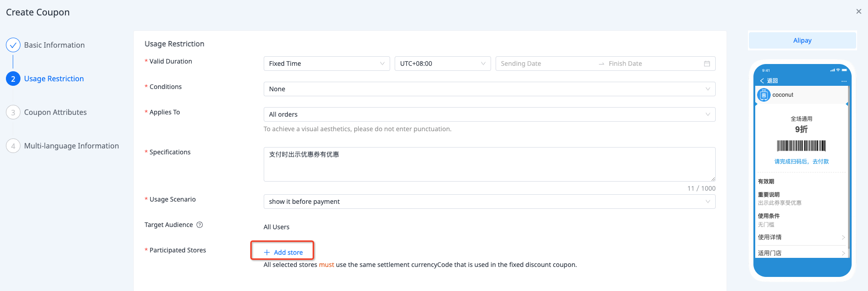Click the 返回 text in phone preview

[x=773, y=81]
